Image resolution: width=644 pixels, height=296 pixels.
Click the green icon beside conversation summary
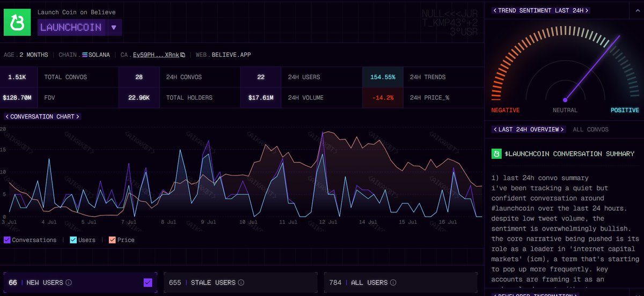[x=496, y=154]
